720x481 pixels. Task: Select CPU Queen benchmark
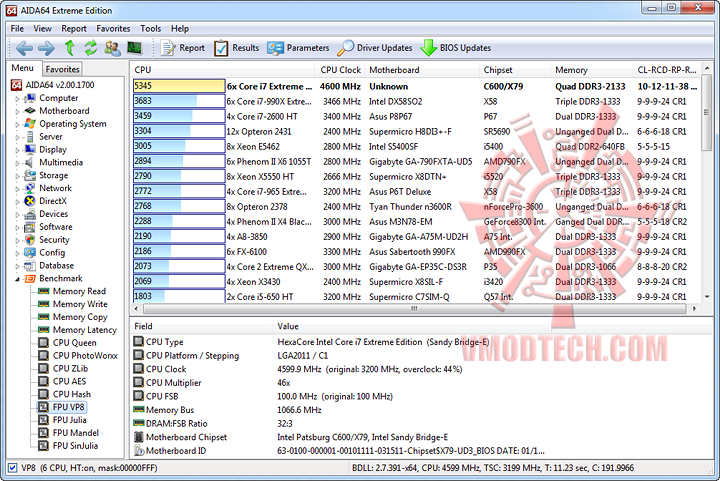point(74,342)
